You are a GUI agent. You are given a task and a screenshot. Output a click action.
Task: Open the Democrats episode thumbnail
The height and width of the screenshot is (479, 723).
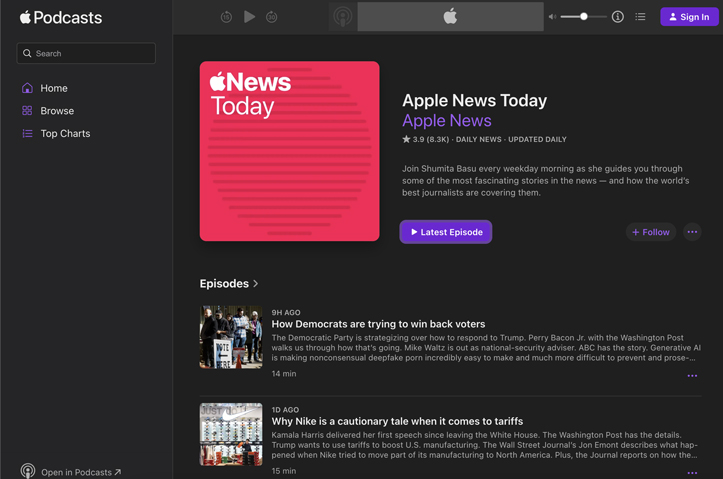click(231, 337)
